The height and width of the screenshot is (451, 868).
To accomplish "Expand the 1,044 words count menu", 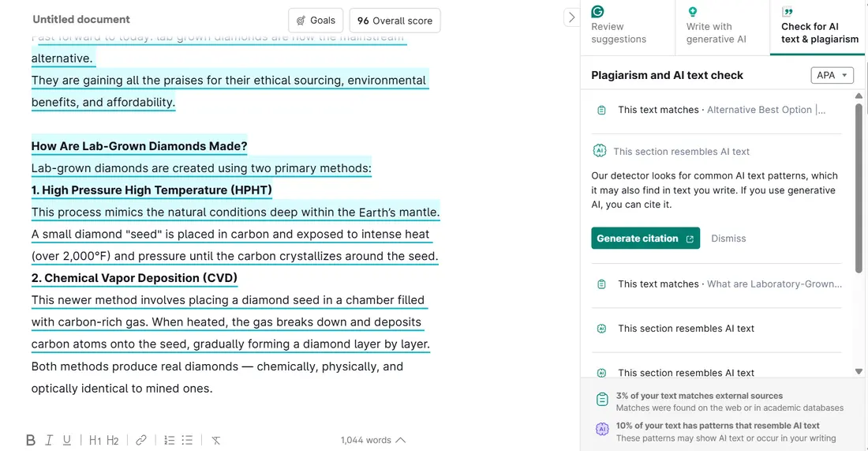I will pos(373,440).
